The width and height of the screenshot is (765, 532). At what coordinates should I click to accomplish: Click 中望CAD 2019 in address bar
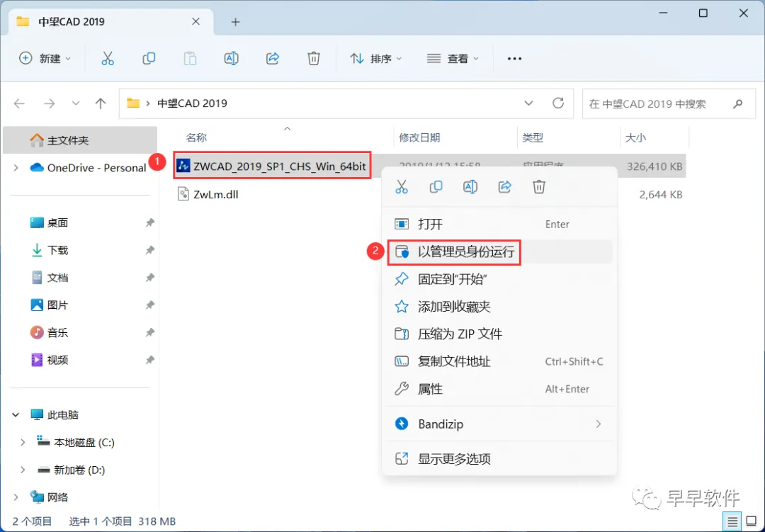click(192, 103)
